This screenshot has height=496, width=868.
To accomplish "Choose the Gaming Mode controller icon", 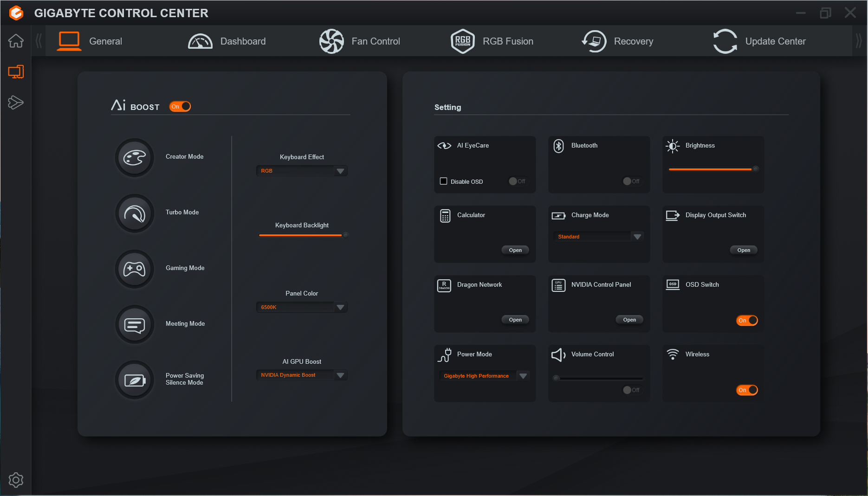I will click(135, 269).
